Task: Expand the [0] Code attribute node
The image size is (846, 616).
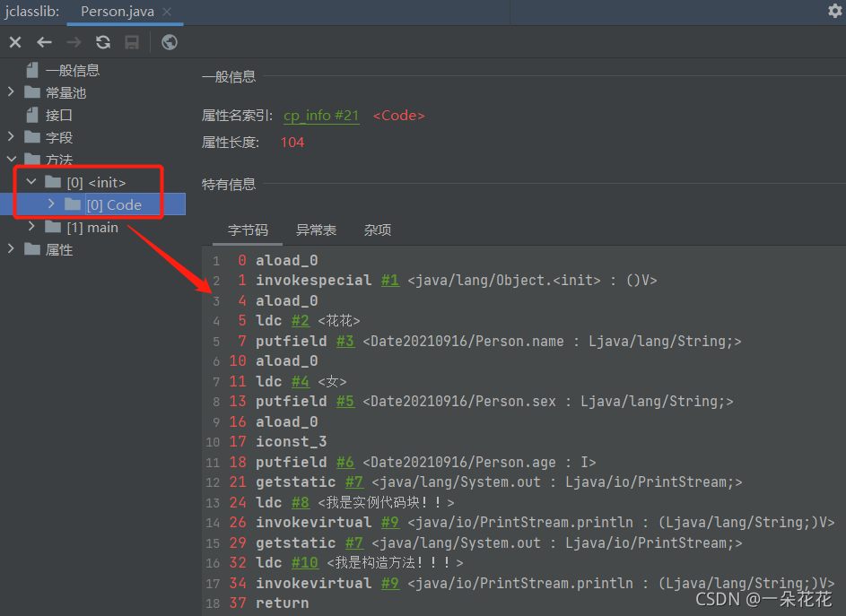Action: (51, 204)
